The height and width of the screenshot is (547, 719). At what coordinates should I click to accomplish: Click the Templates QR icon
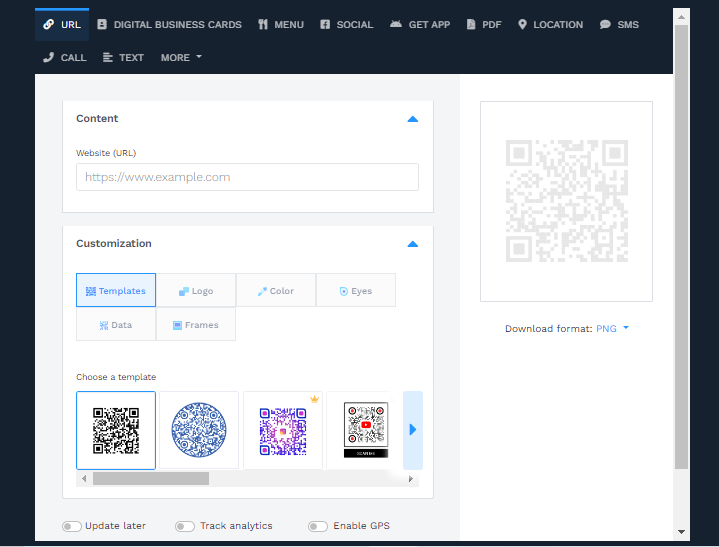91,291
